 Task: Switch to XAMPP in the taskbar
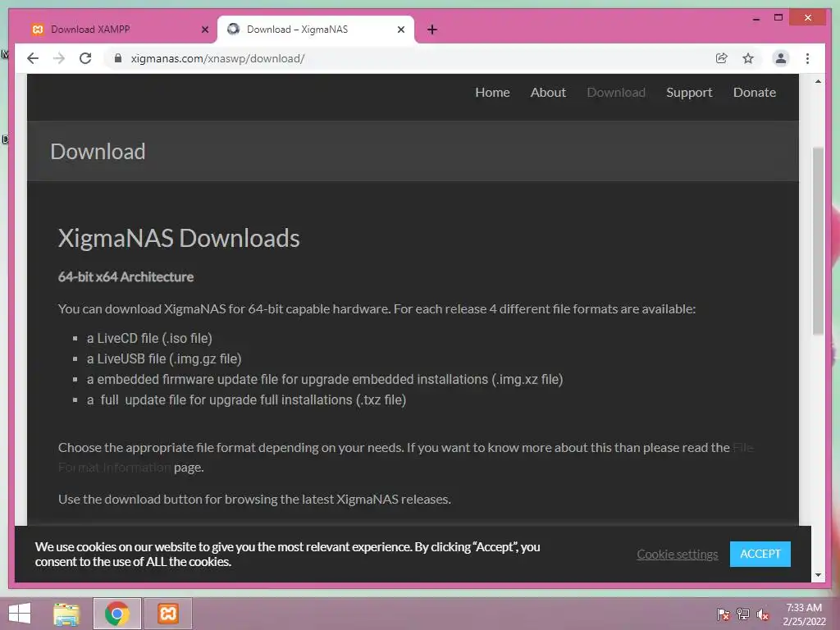pyautogui.click(x=167, y=614)
